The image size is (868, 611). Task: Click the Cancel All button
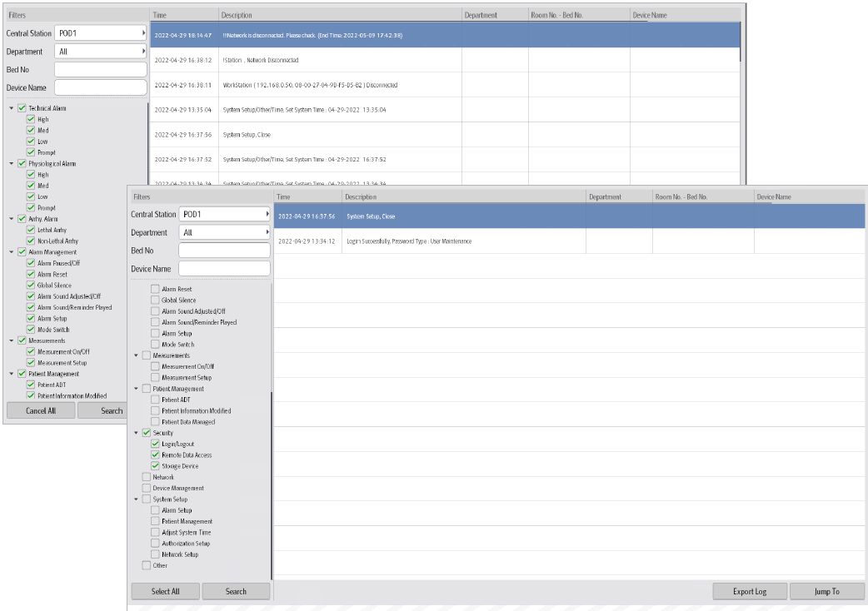[x=39, y=410]
